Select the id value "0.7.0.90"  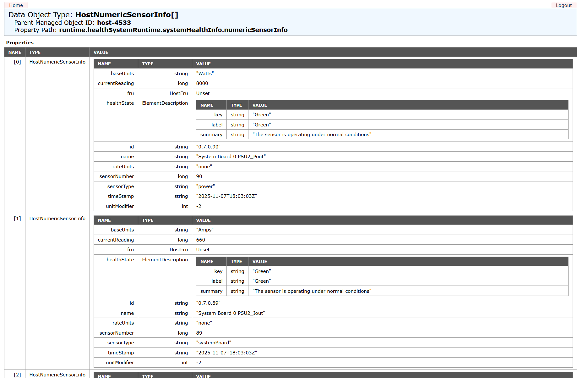pos(208,147)
